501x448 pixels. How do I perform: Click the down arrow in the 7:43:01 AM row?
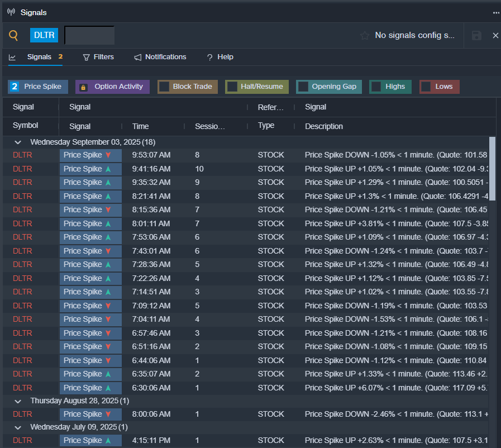tap(108, 251)
